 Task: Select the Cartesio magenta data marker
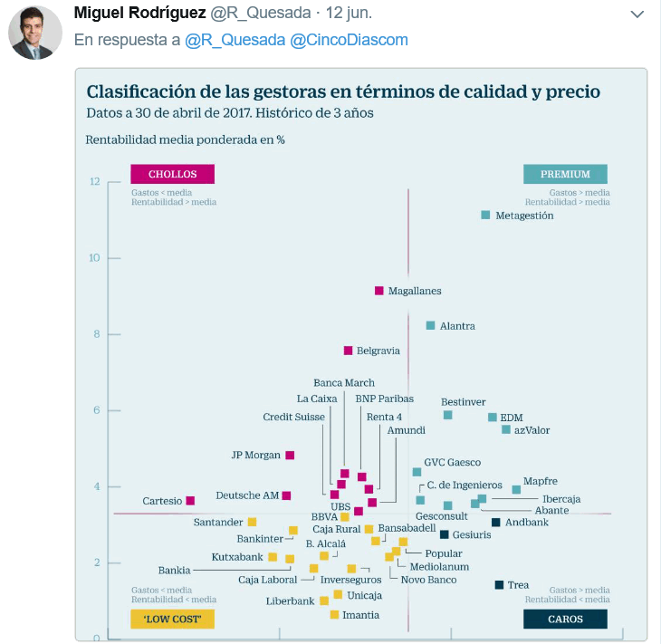point(190,501)
